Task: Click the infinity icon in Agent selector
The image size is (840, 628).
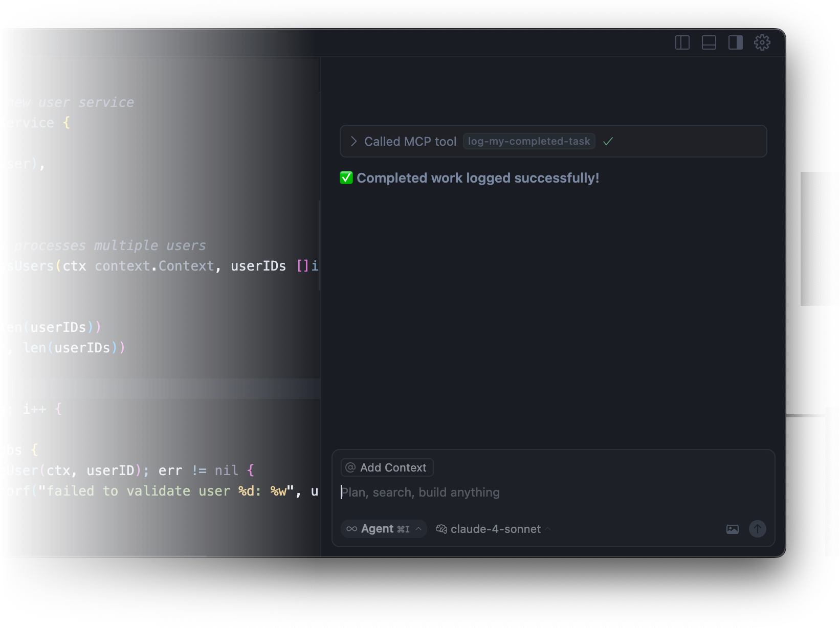Action: pyautogui.click(x=352, y=529)
